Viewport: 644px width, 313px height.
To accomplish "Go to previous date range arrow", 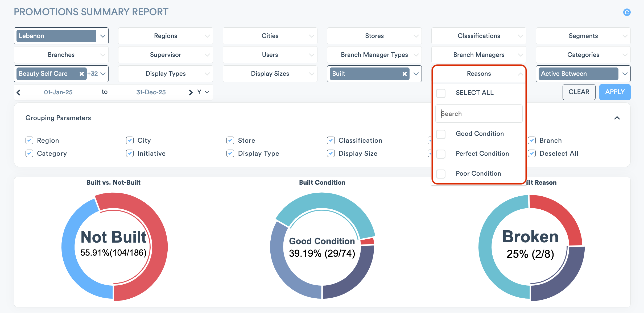I will pyautogui.click(x=19, y=92).
